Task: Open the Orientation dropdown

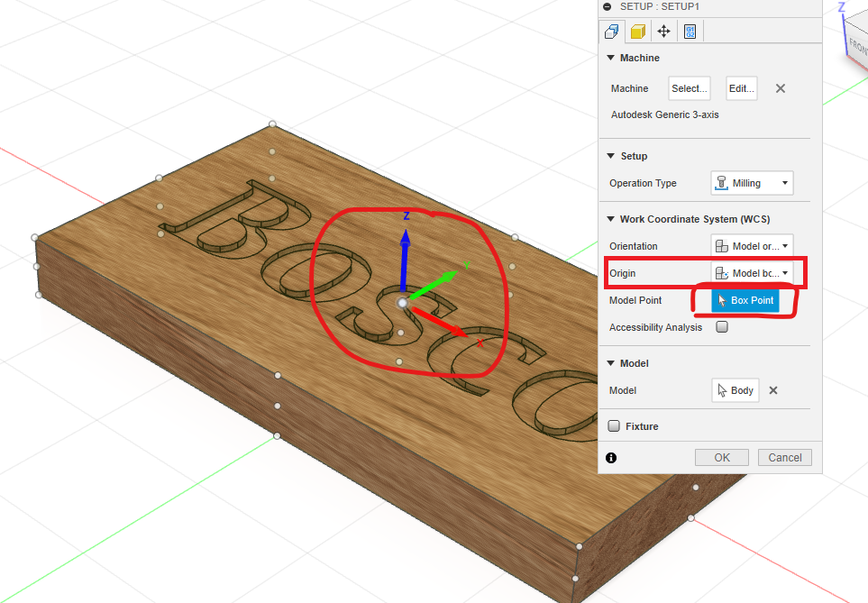Action: tap(752, 246)
